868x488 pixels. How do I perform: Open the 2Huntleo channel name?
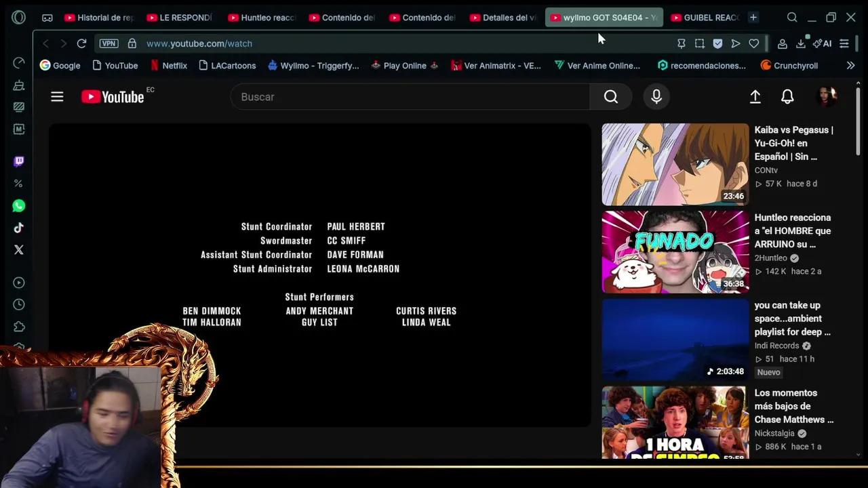(771, 258)
